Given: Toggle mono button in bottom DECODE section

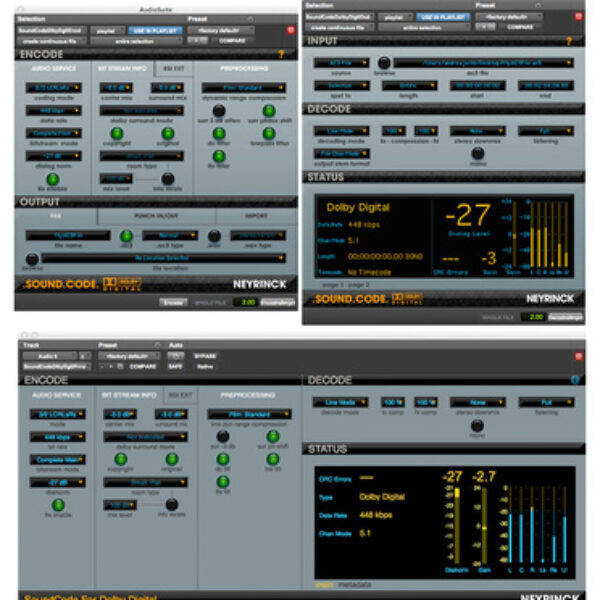Looking at the screenshot, I should point(477,425).
